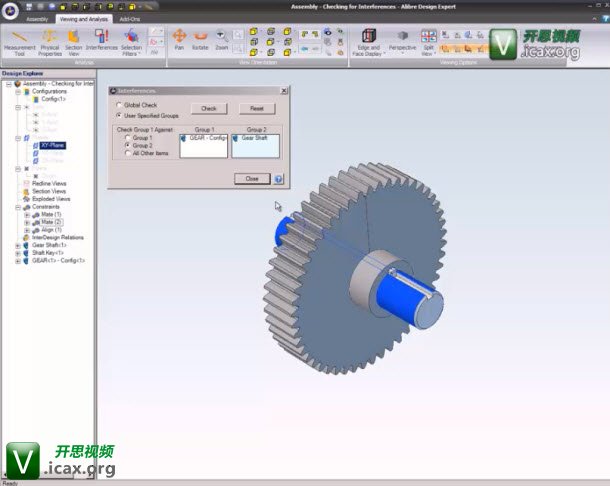Select InterDesign Relations tree item
The width and height of the screenshot is (610, 486).
click(x=58, y=237)
